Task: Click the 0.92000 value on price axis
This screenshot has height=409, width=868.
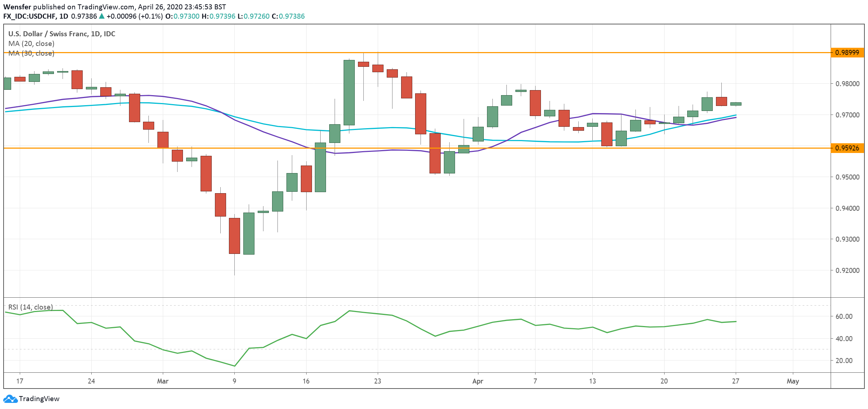Action: [847, 270]
